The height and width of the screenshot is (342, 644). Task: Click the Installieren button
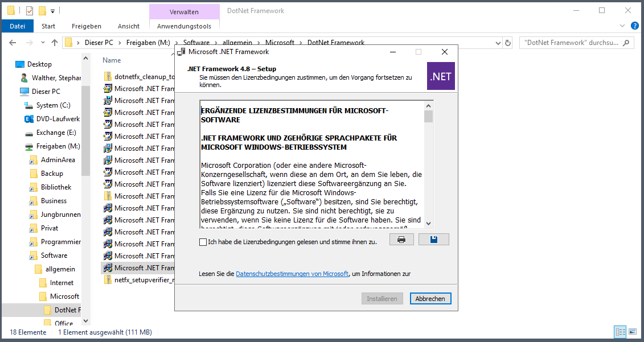[x=382, y=299]
